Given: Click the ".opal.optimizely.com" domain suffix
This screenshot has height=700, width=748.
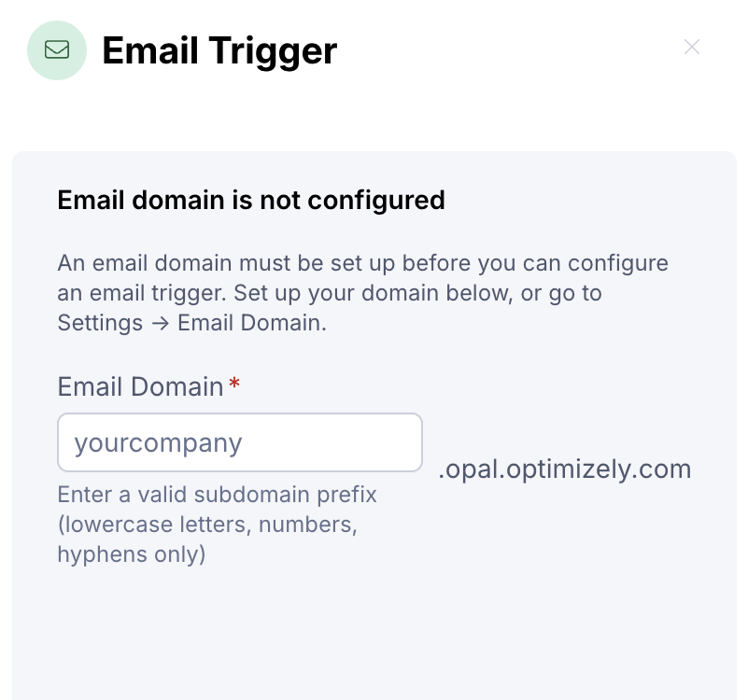Looking at the screenshot, I should (x=564, y=469).
